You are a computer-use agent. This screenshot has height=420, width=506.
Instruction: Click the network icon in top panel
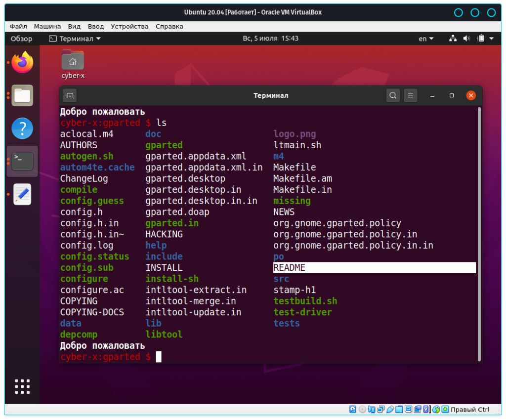453,39
